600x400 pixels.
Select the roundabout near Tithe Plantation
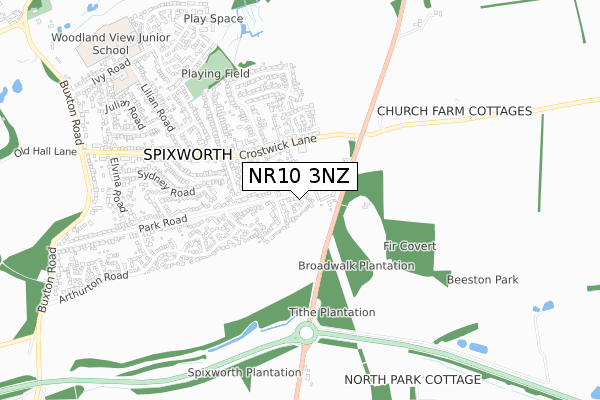point(307,333)
